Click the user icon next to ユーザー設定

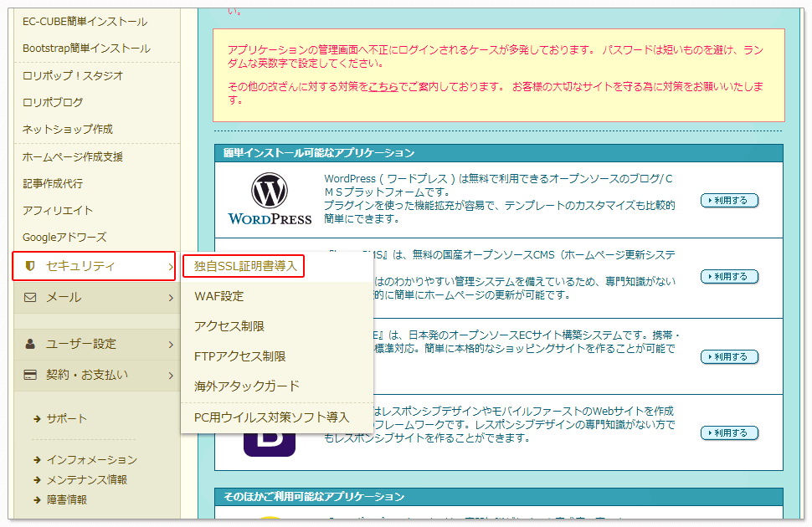coord(30,342)
